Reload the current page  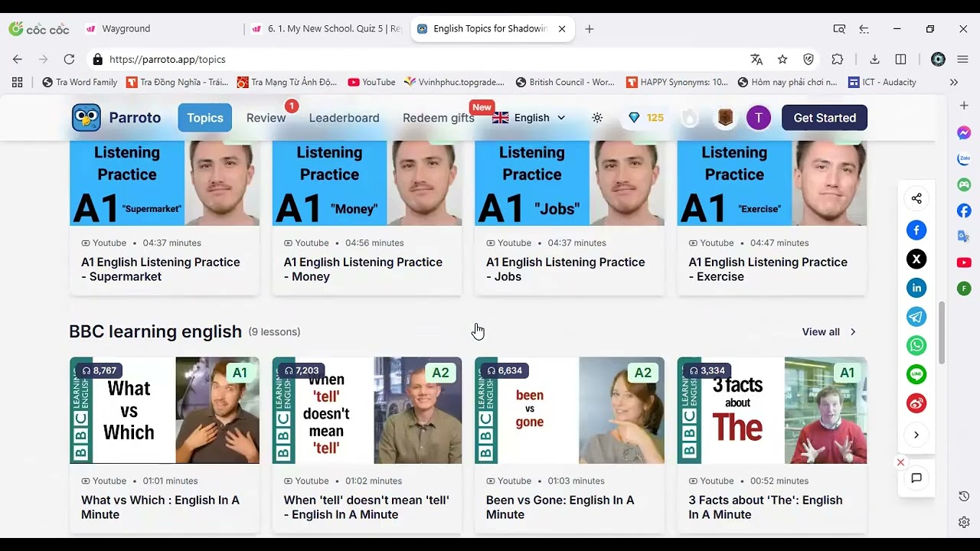pyautogui.click(x=69, y=60)
